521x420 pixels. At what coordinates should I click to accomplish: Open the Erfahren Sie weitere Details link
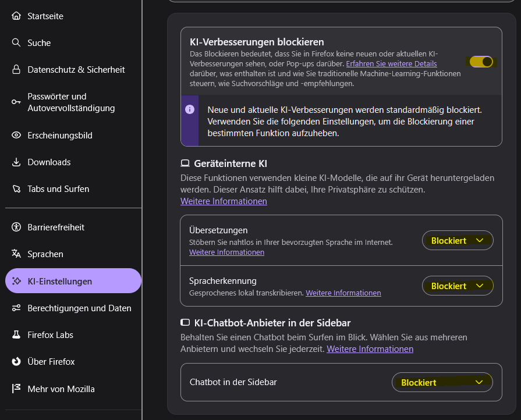point(391,64)
